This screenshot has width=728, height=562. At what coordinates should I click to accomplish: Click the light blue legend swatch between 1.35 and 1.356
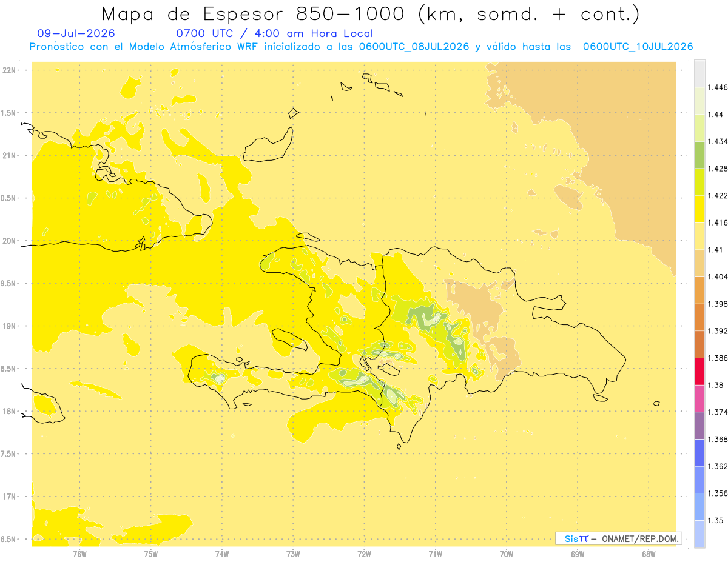tap(699, 507)
